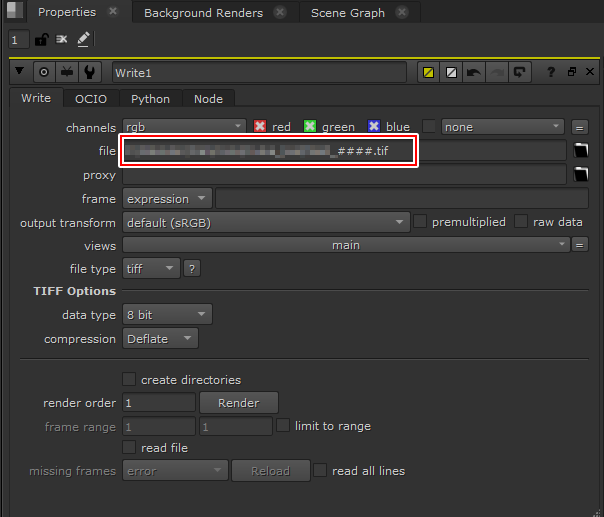Toggle the red channel checkbox
The height and width of the screenshot is (517, 604).
pyautogui.click(x=260, y=127)
